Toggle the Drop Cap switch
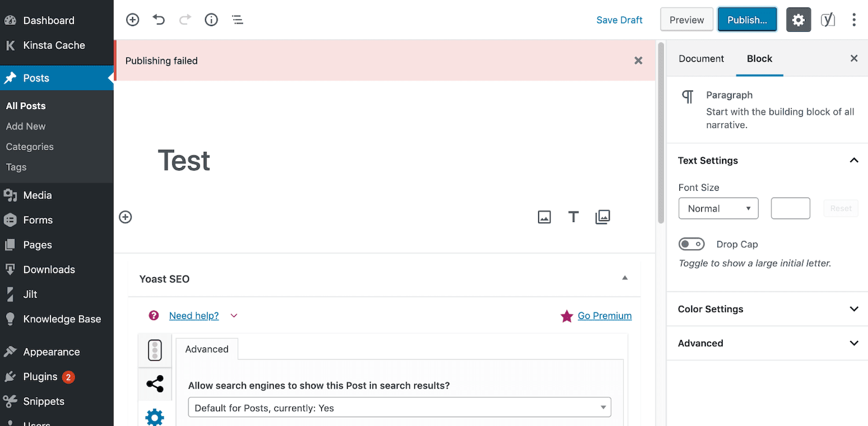 [x=692, y=244]
